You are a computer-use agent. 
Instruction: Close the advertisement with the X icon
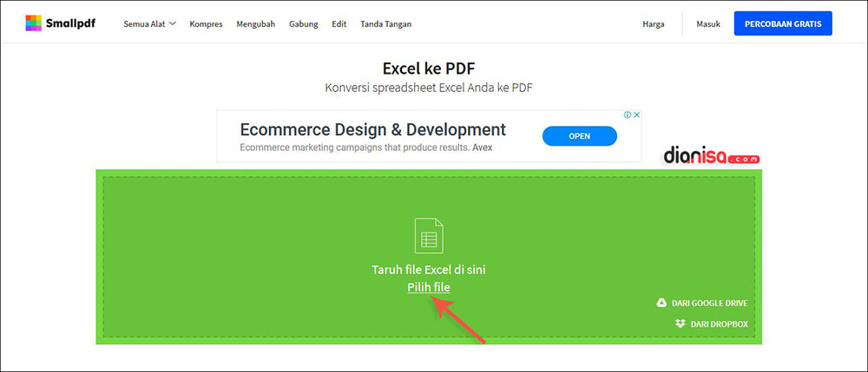point(636,114)
